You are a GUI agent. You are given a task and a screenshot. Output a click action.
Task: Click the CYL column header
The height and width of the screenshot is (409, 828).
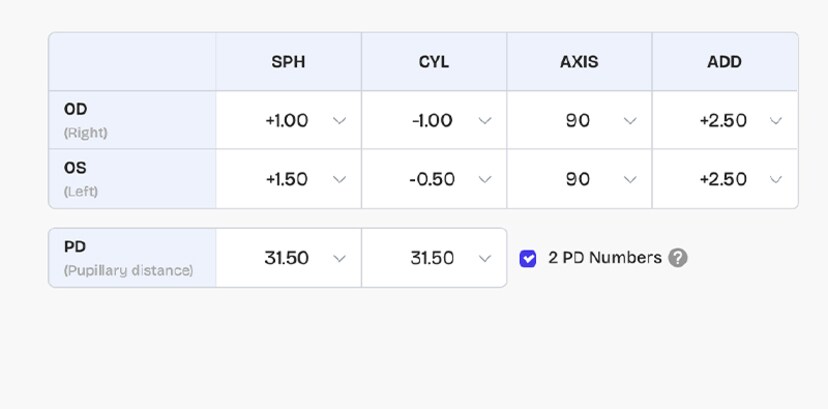pyautogui.click(x=434, y=62)
